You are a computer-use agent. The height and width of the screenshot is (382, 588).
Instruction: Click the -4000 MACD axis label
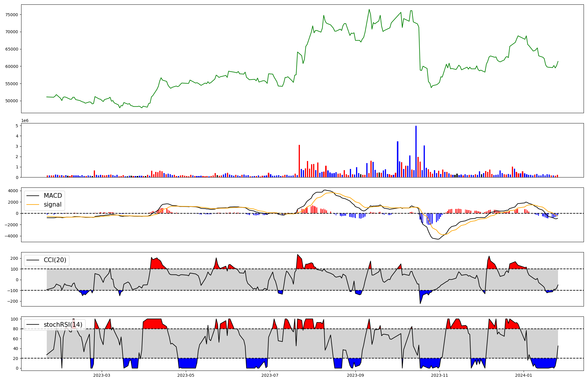12,236
